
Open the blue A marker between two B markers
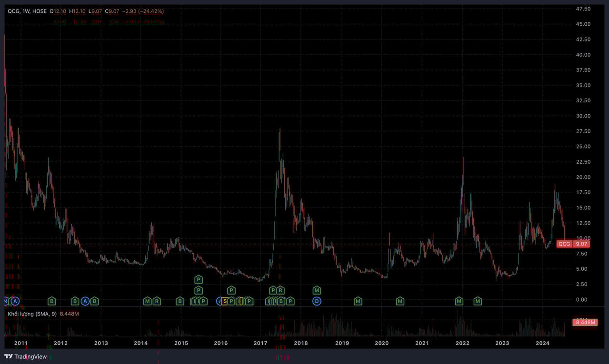85,301
